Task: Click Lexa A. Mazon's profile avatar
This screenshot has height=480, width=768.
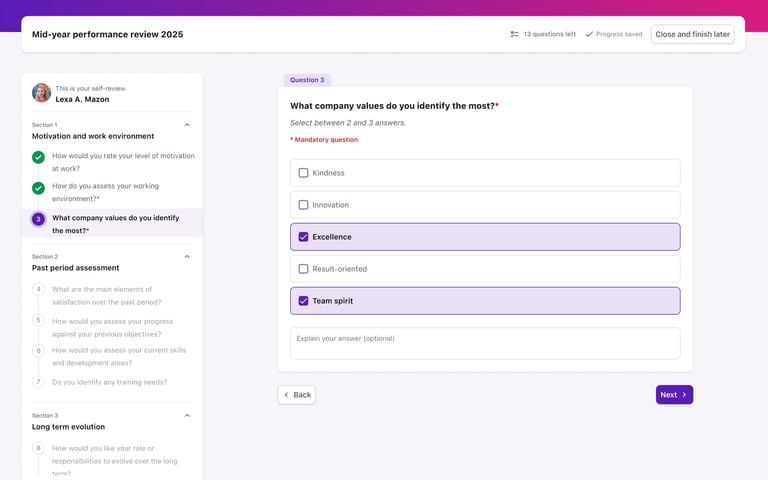Action: (x=41, y=93)
